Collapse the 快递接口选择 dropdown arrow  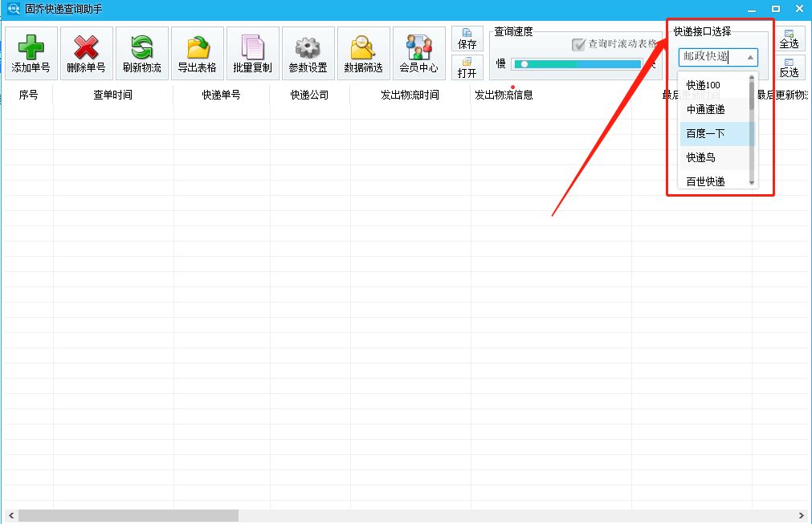pyautogui.click(x=750, y=58)
